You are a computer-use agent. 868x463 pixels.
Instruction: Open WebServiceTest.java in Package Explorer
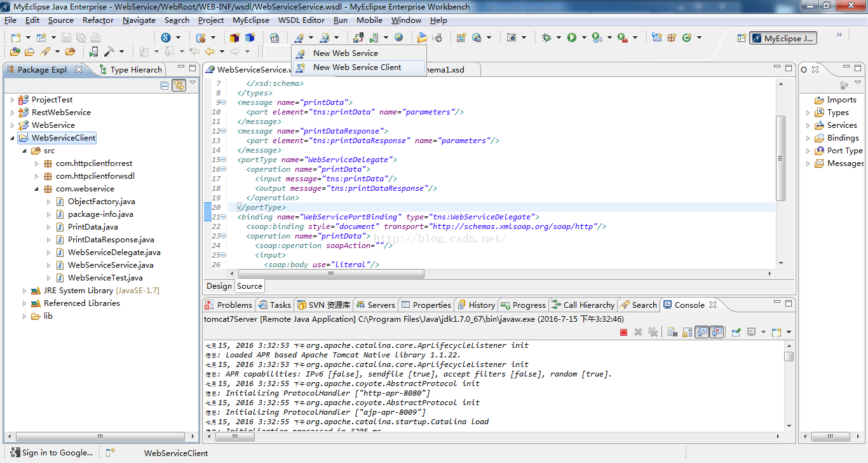[x=105, y=278]
